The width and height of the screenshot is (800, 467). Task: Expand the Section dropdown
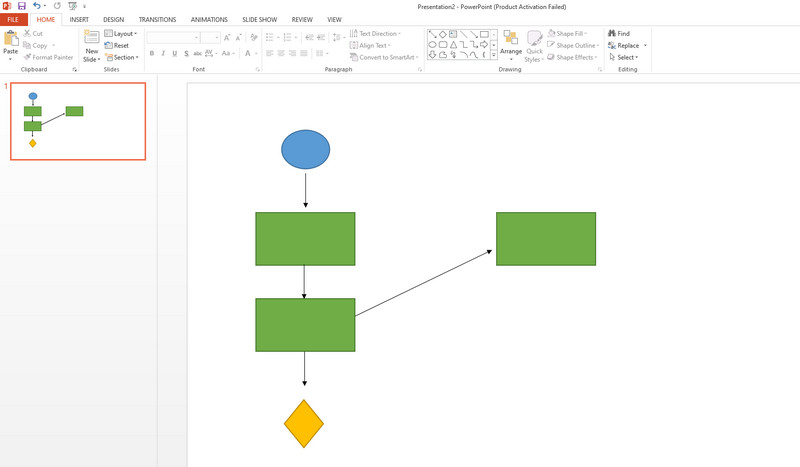pyautogui.click(x=122, y=57)
